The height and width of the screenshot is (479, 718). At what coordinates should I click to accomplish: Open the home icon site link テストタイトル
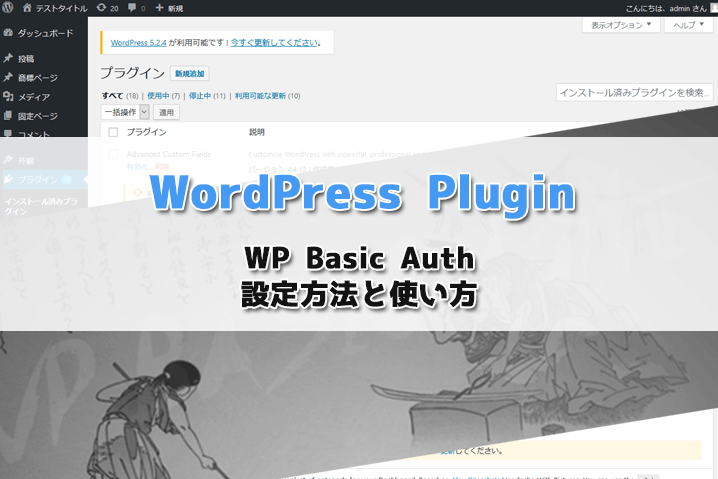(54, 8)
